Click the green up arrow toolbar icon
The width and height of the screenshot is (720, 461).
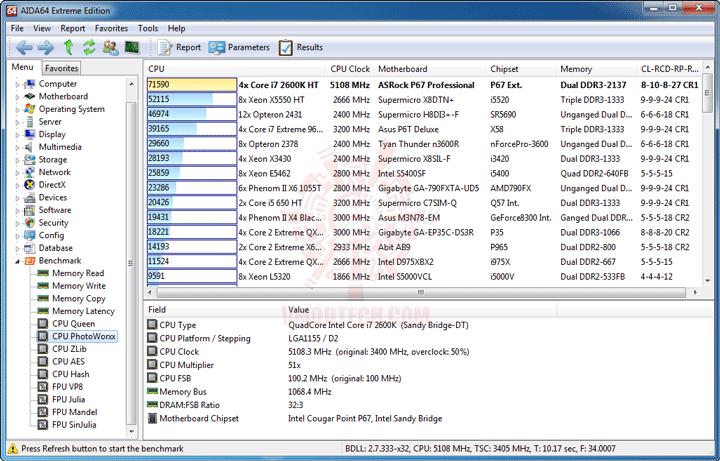[x=68, y=47]
